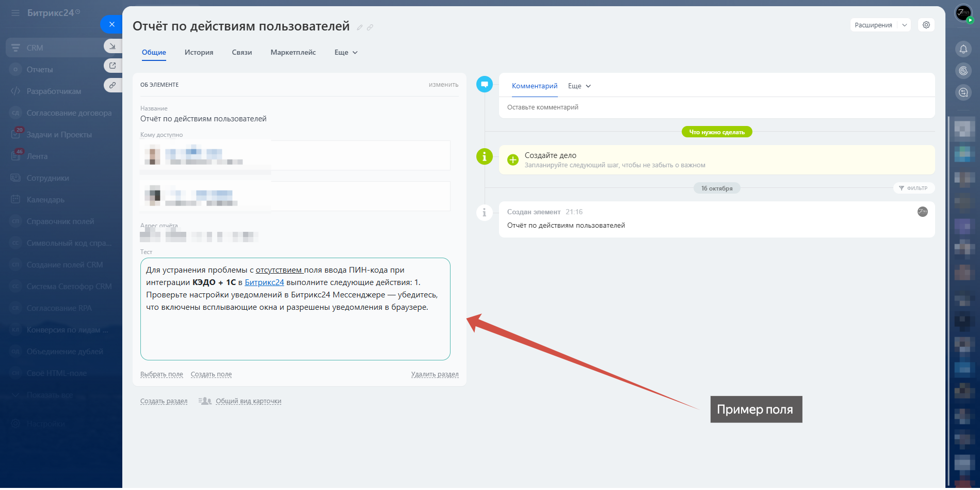Image resolution: width=980 pixels, height=490 pixels.
Task: Open Согласование договора in the sidebar
Action: 69,113
